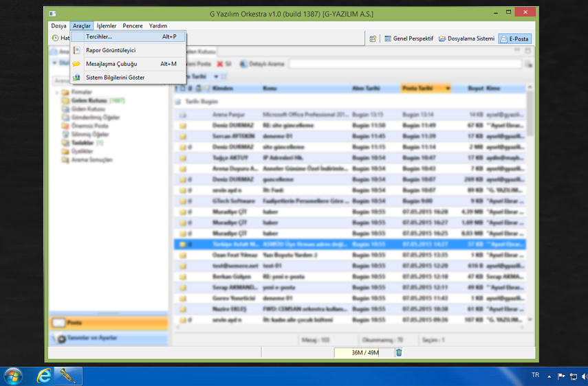588x386 pixels.
Task: Click the open perspective toolbar icon
Action: point(373,38)
